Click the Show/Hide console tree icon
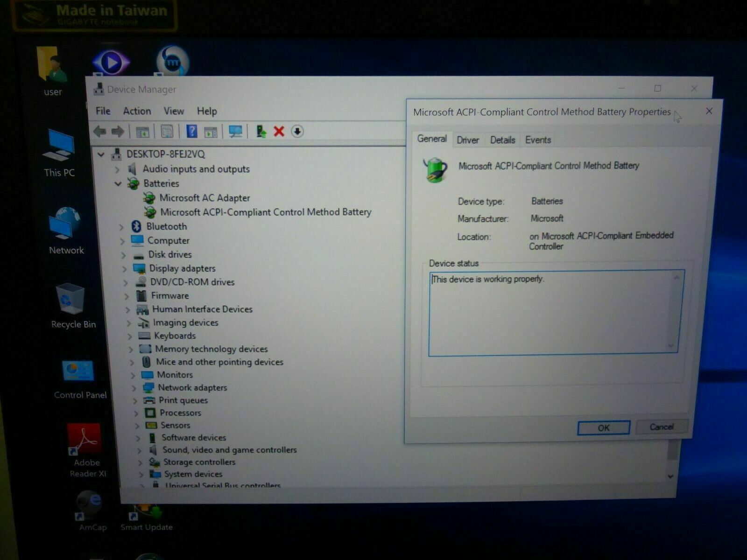747x560 pixels. tap(142, 132)
